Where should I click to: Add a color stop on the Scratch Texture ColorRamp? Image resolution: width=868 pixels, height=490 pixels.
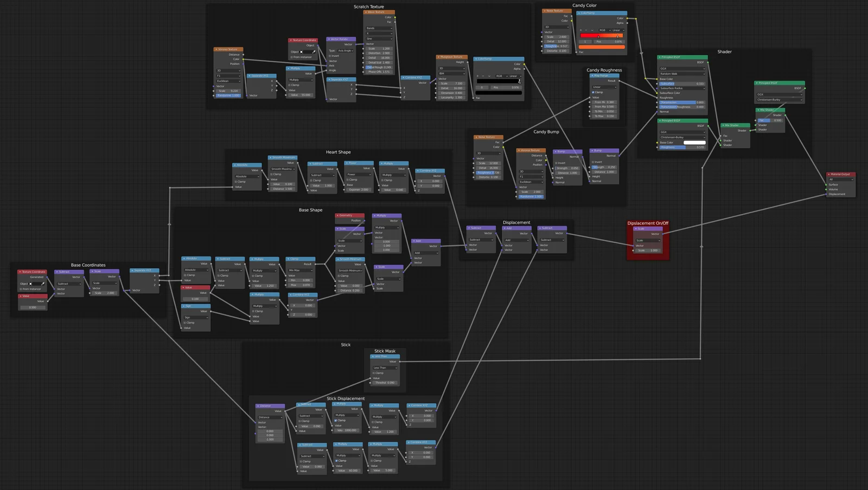(477, 76)
